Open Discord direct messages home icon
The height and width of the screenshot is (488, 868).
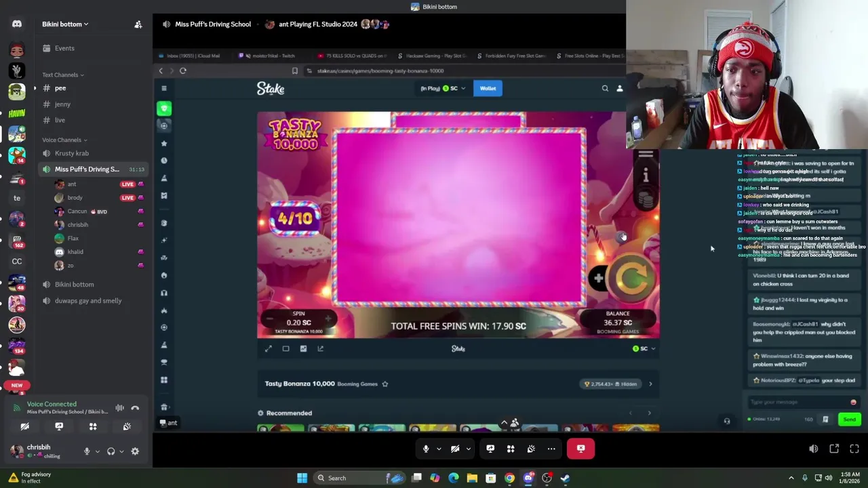17,24
